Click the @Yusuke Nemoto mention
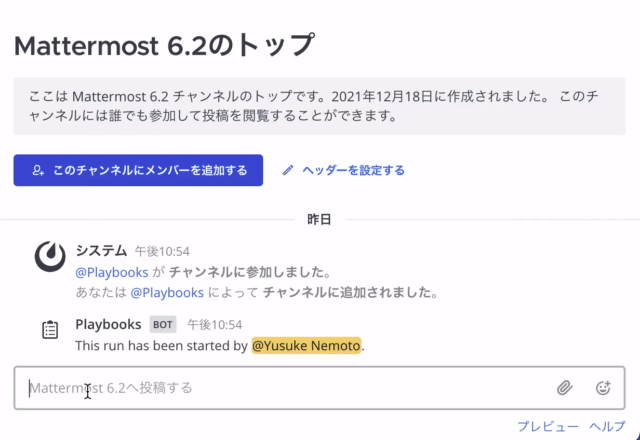Image resolution: width=640 pixels, height=440 pixels. [x=306, y=346]
